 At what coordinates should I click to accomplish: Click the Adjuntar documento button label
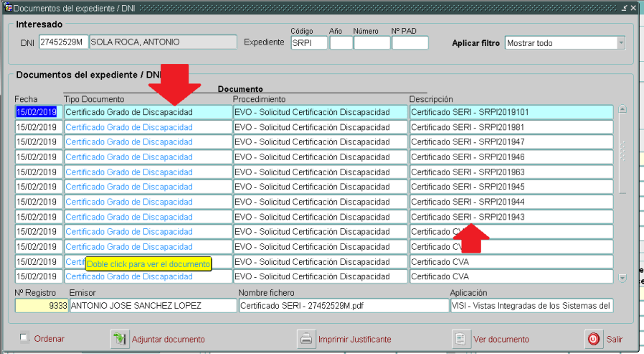[168, 339]
